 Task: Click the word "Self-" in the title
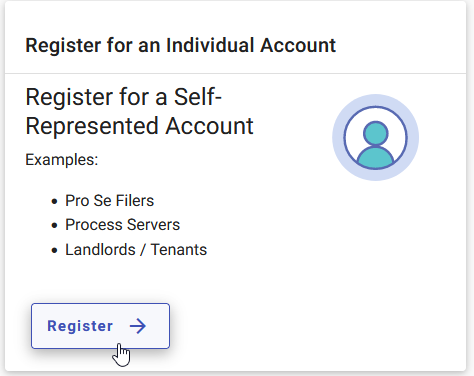[x=198, y=97]
